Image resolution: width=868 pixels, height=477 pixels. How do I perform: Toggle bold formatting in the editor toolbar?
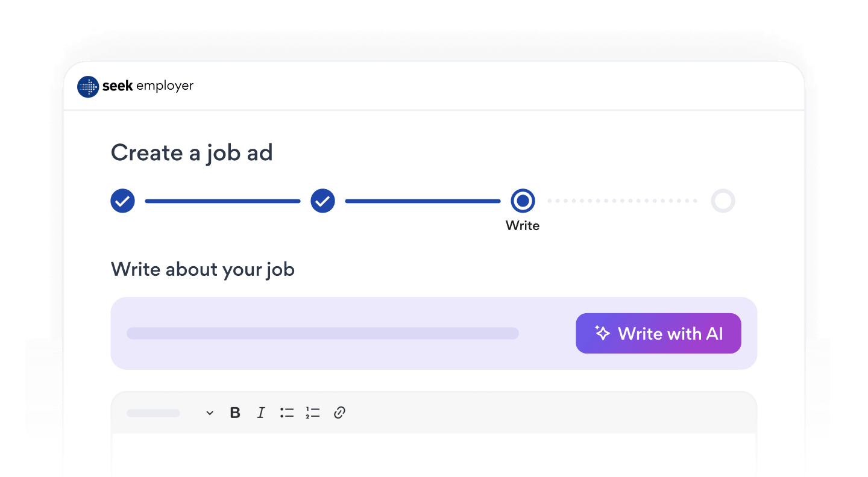(235, 413)
